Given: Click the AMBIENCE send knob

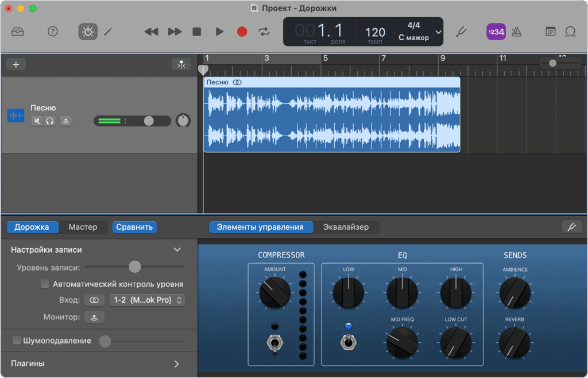Looking at the screenshot, I should point(515,292).
